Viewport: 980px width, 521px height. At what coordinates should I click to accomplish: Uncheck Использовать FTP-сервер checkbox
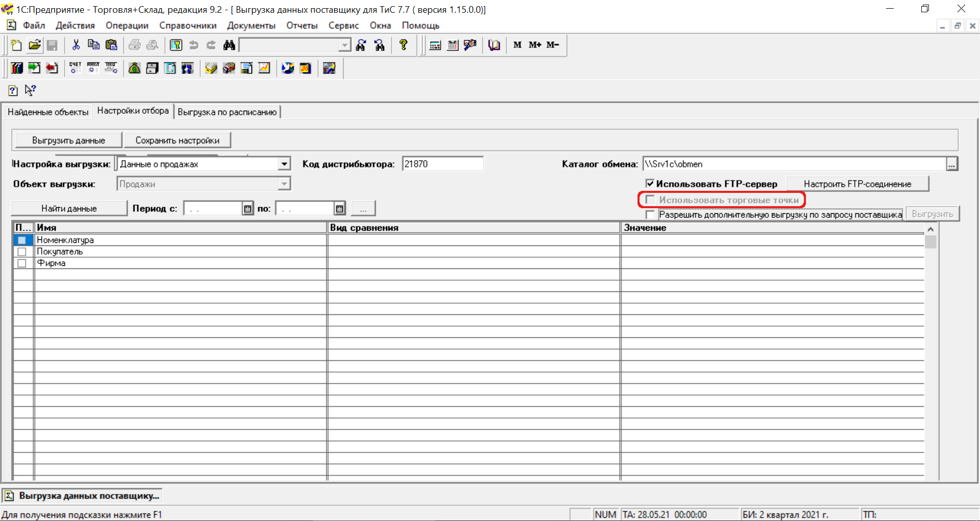click(x=650, y=183)
